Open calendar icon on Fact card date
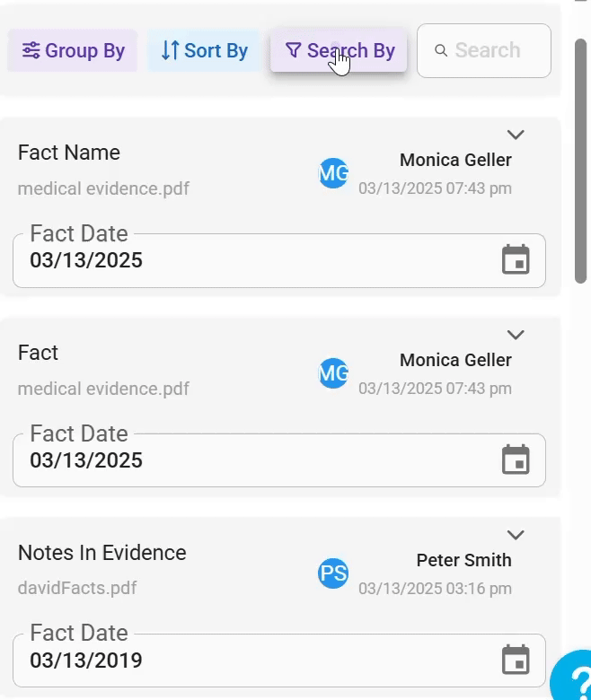Image resolution: width=591 pixels, height=700 pixels. point(516,459)
